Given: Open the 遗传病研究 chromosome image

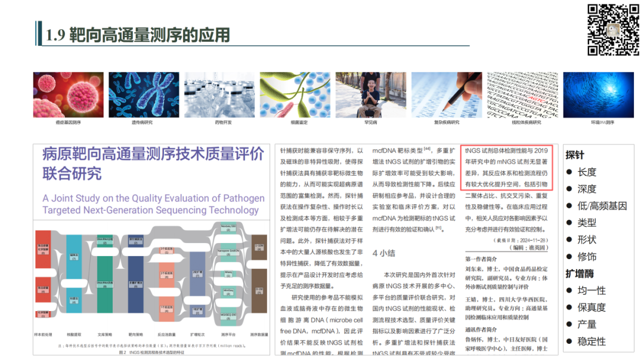Looking at the screenshot, I should pyautogui.click(x=144, y=95).
